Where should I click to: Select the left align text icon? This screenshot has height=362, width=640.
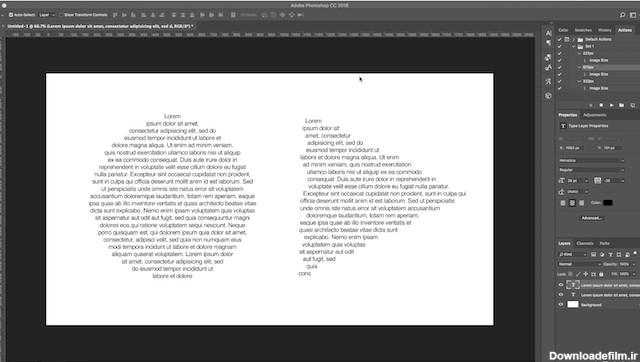tap(563, 203)
